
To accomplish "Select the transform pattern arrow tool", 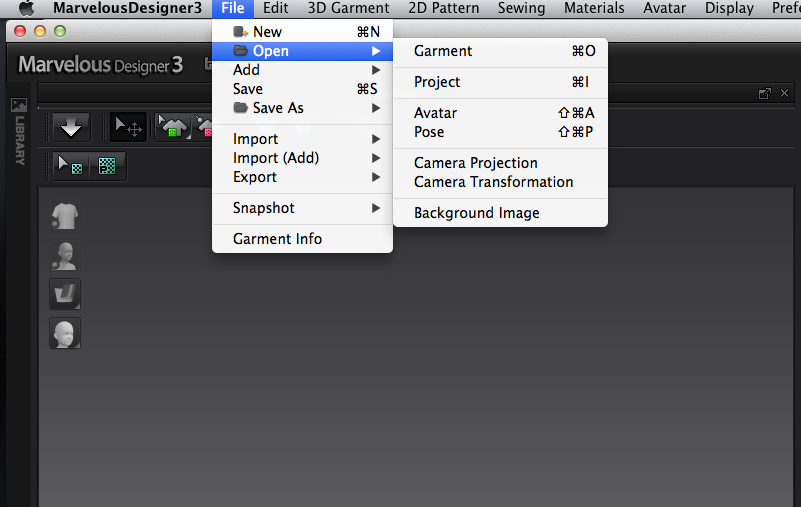I will pyautogui.click(x=128, y=127).
